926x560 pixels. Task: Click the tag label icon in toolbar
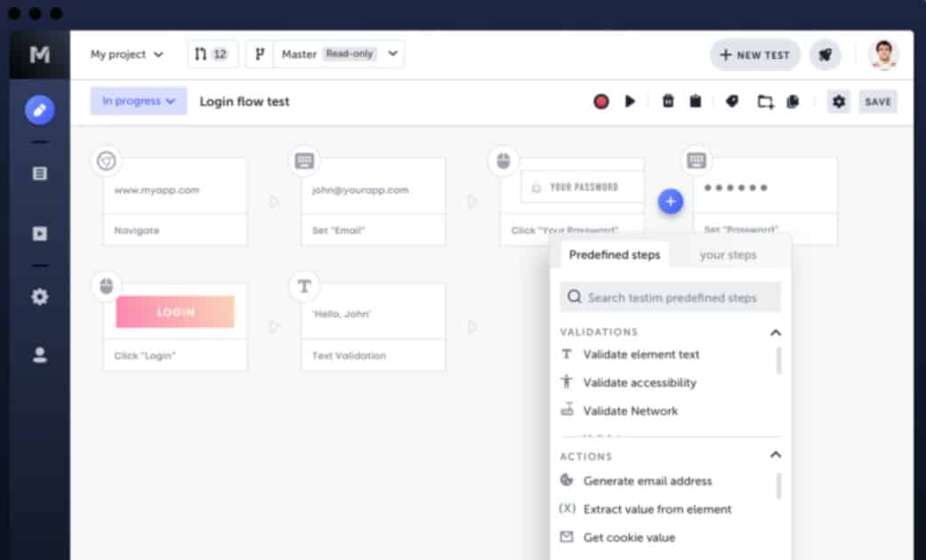coord(732,101)
